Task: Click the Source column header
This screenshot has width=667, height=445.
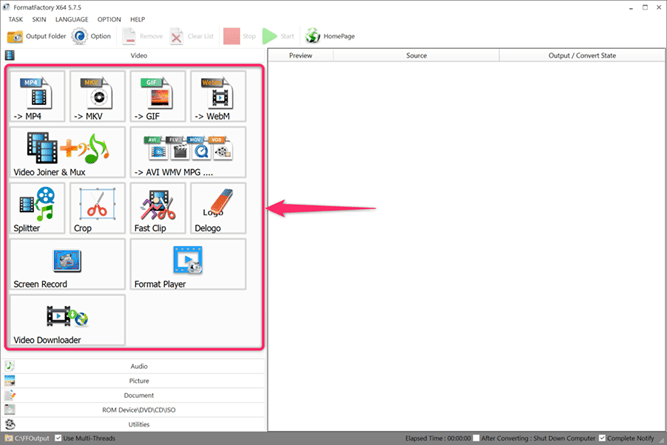Action: (416, 56)
